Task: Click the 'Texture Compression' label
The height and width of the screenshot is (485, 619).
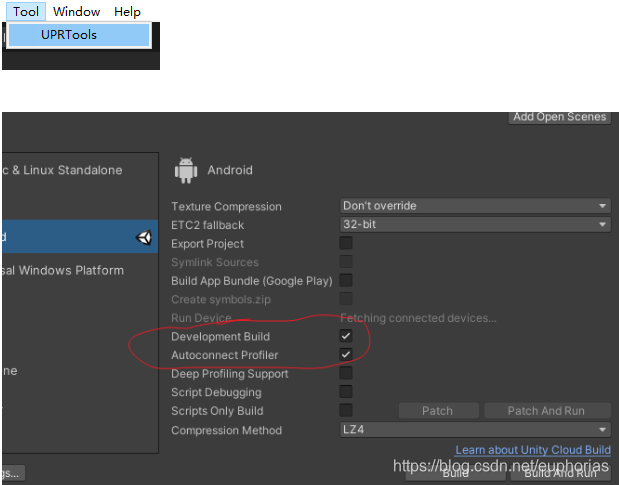Action: pyautogui.click(x=226, y=206)
